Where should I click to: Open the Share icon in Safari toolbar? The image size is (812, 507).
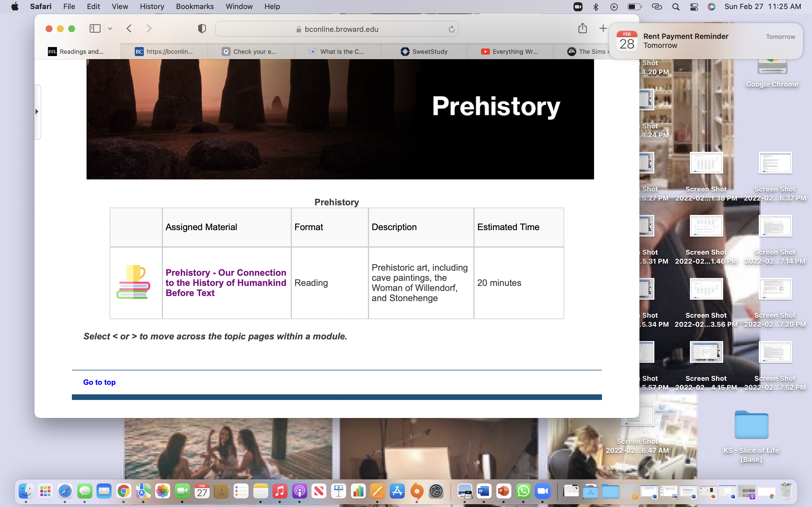(582, 28)
